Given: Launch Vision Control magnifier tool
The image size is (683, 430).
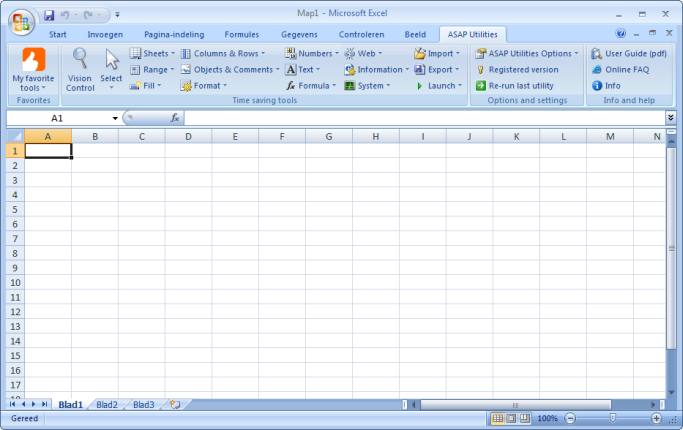Looking at the screenshot, I should [x=80, y=70].
